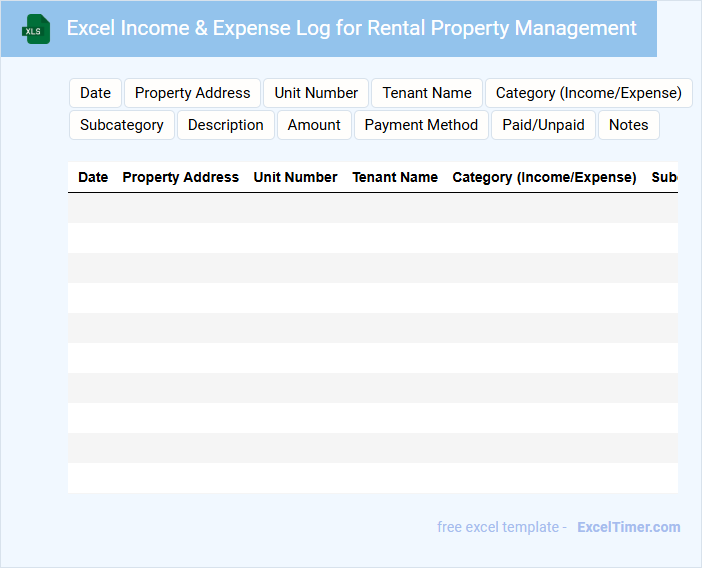702x568 pixels.
Task: Select the Date tag button
Action: pyautogui.click(x=95, y=93)
